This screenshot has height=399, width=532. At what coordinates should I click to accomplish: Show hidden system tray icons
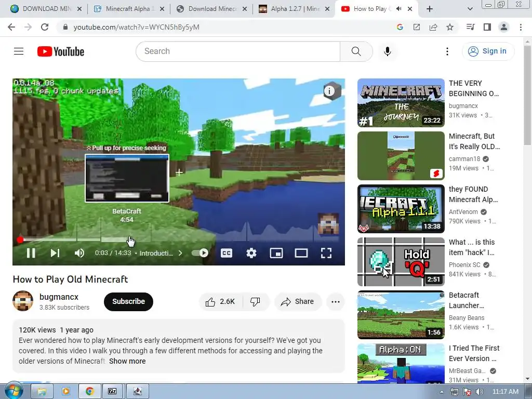[x=442, y=392]
